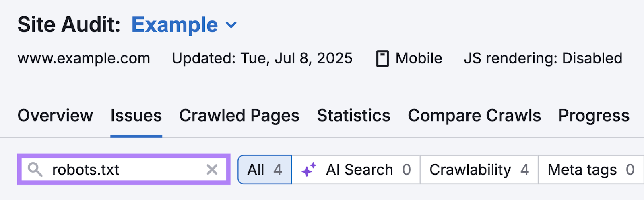The height and width of the screenshot is (200, 644).
Task: Click the magnifier search icon
Action: (x=35, y=170)
